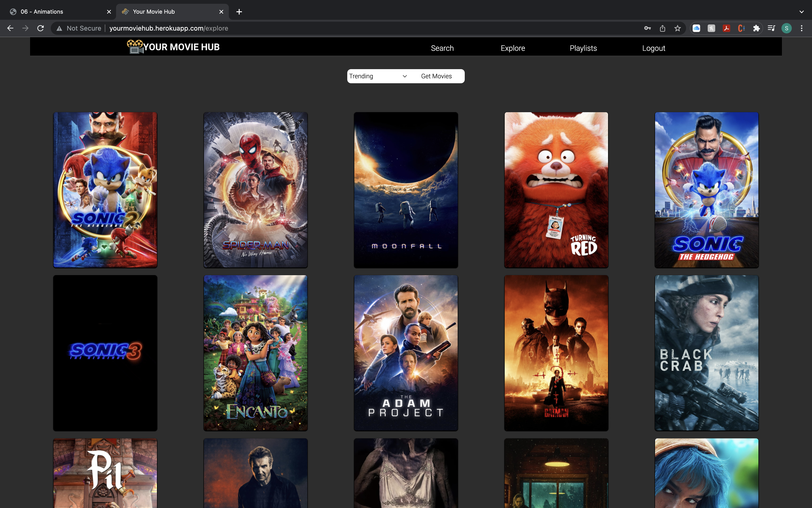Bookmark this page with star icon
Screen dimensions: 812x508
click(x=677, y=28)
